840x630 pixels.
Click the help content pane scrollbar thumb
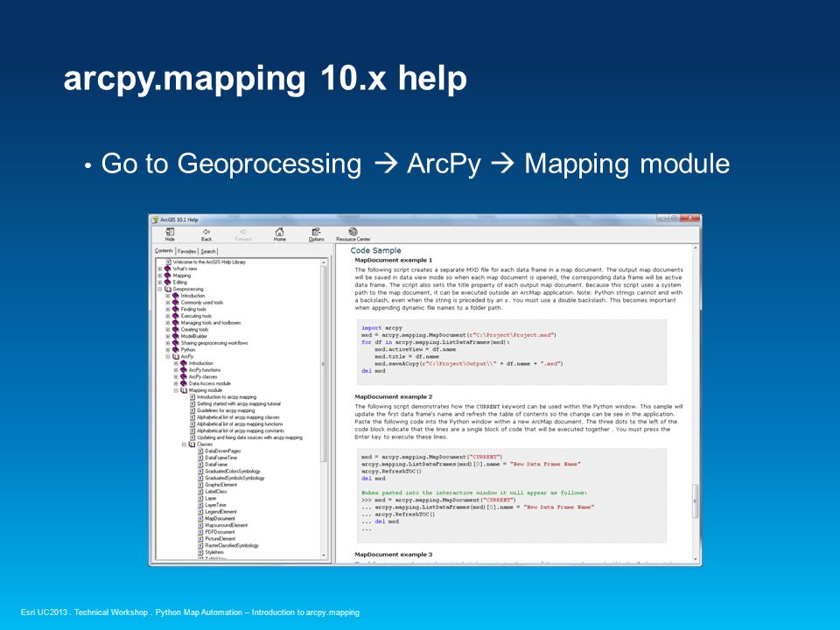click(696, 500)
